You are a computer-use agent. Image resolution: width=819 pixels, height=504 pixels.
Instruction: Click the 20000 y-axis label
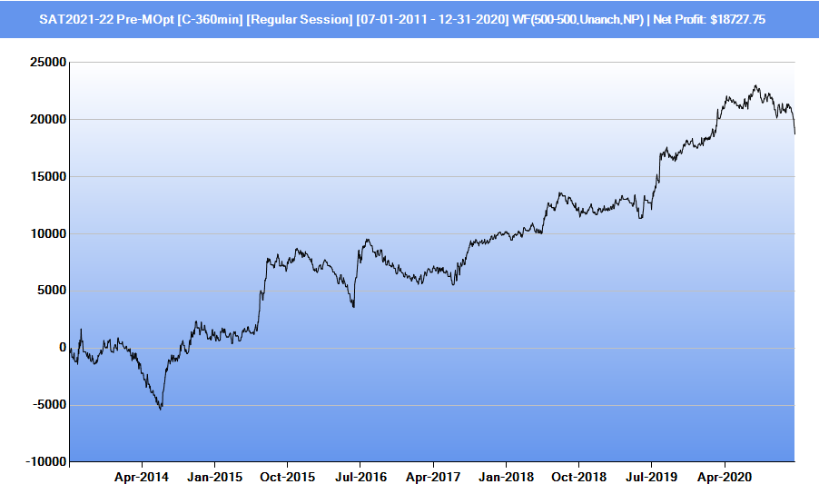click(48, 120)
